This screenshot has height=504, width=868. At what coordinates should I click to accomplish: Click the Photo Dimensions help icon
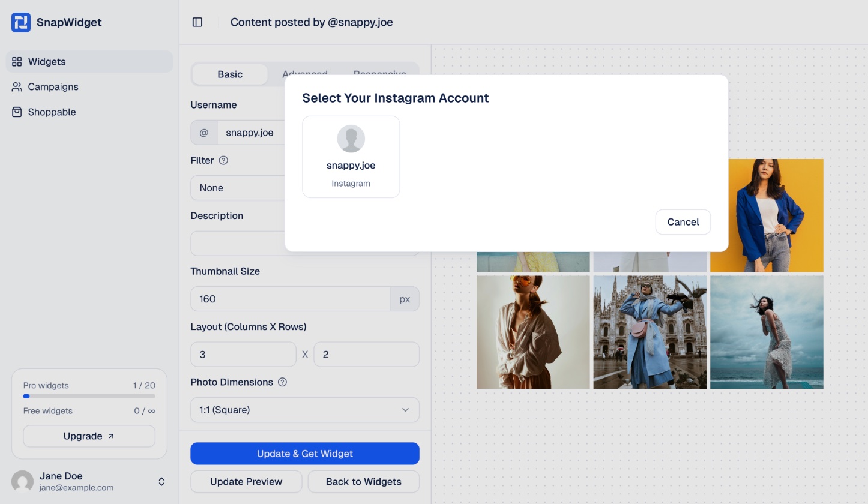tap(282, 382)
